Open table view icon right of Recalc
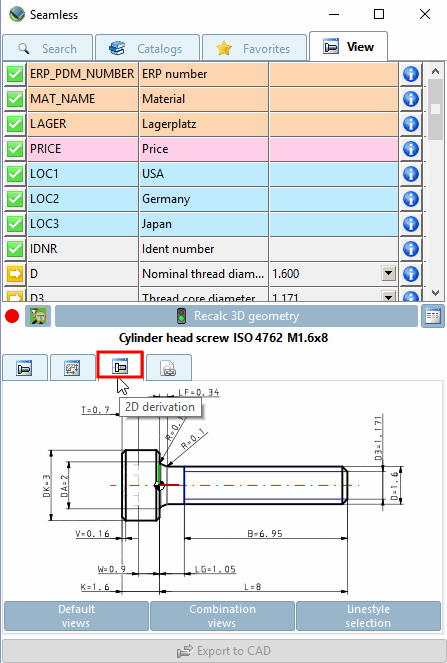The image size is (447, 663). pos(433,316)
